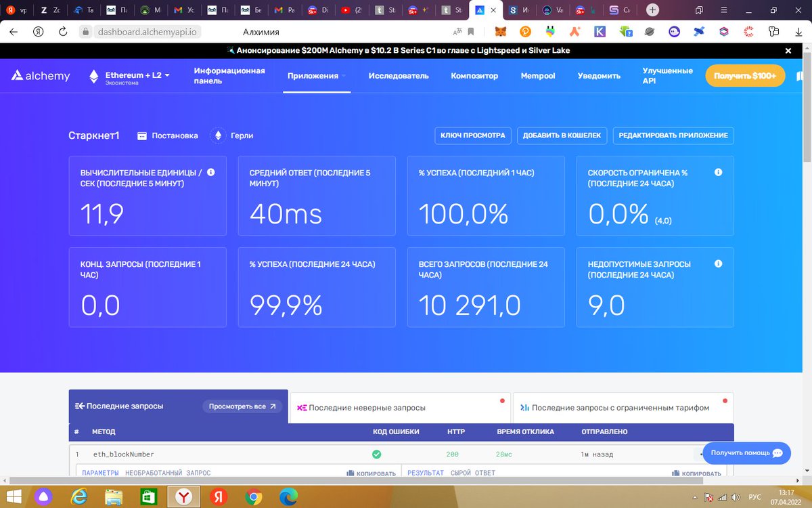Click the Постановка environment icon
812x508 pixels.
pyautogui.click(x=142, y=135)
